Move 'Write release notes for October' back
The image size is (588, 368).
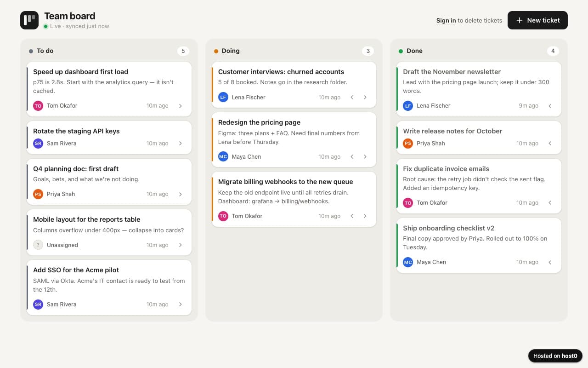pyautogui.click(x=550, y=144)
